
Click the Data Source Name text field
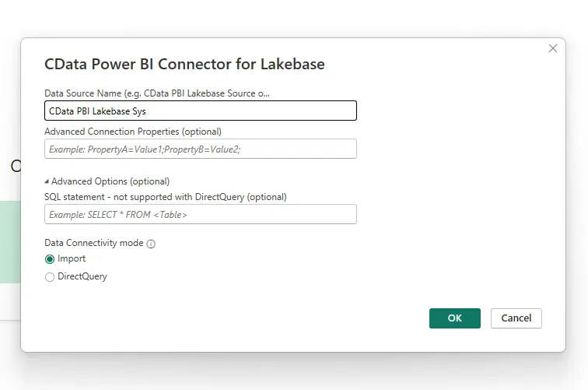pyautogui.click(x=201, y=111)
